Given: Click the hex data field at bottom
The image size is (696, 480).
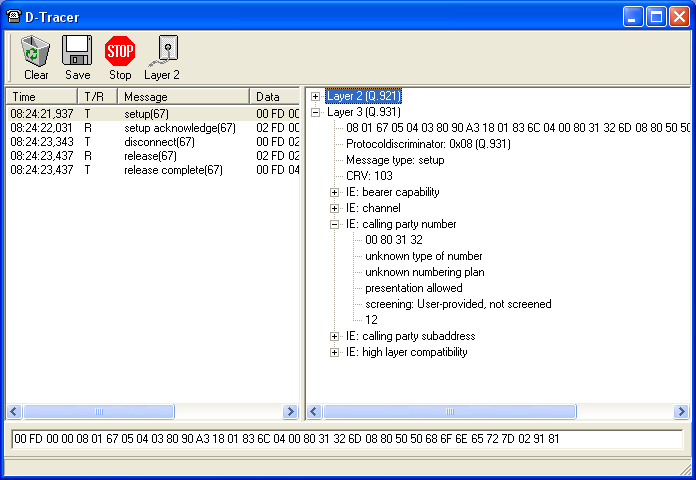Looking at the screenshot, I should pos(347,439).
